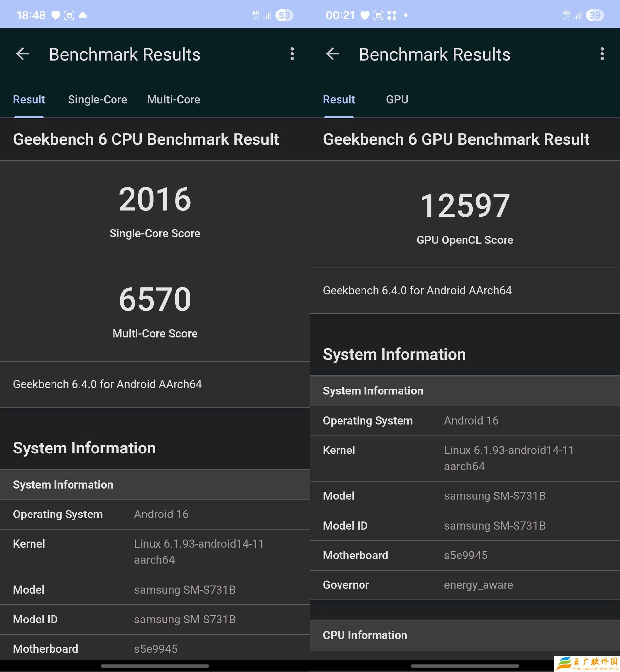This screenshot has height=672, width=620.
Task: Tap Model ID row value on CPU screen
Action: coord(185,619)
